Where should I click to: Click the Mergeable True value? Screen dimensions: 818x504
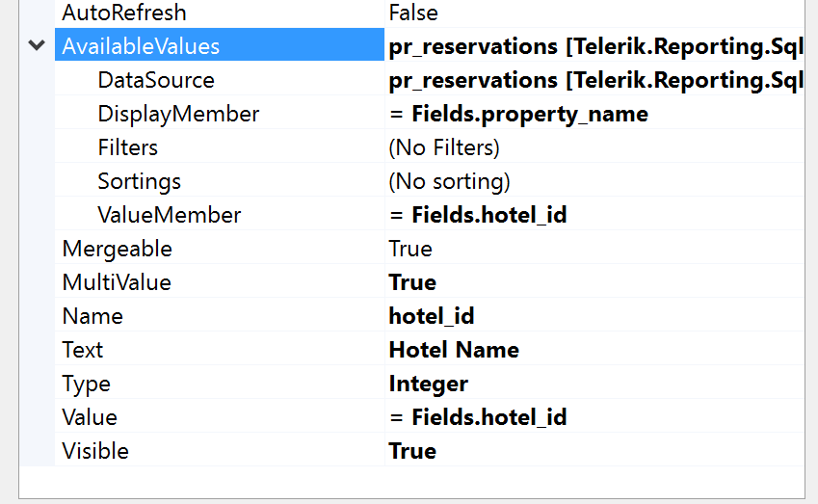point(410,249)
